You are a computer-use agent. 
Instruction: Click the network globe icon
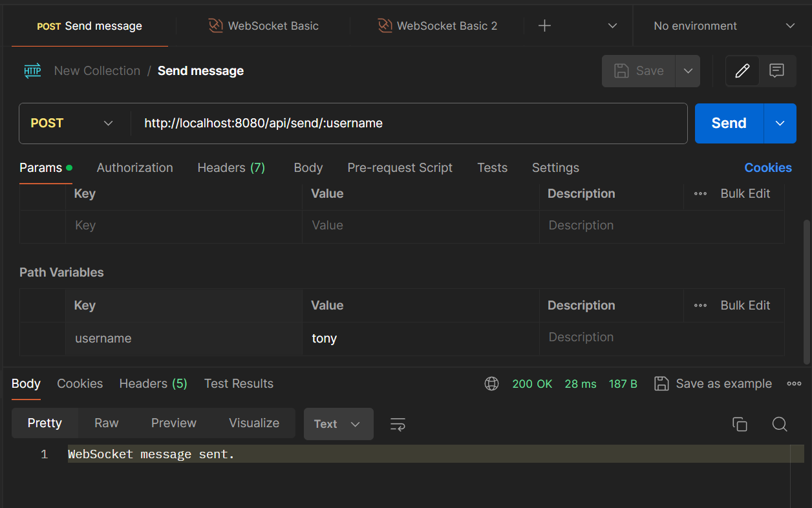pyautogui.click(x=491, y=384)
